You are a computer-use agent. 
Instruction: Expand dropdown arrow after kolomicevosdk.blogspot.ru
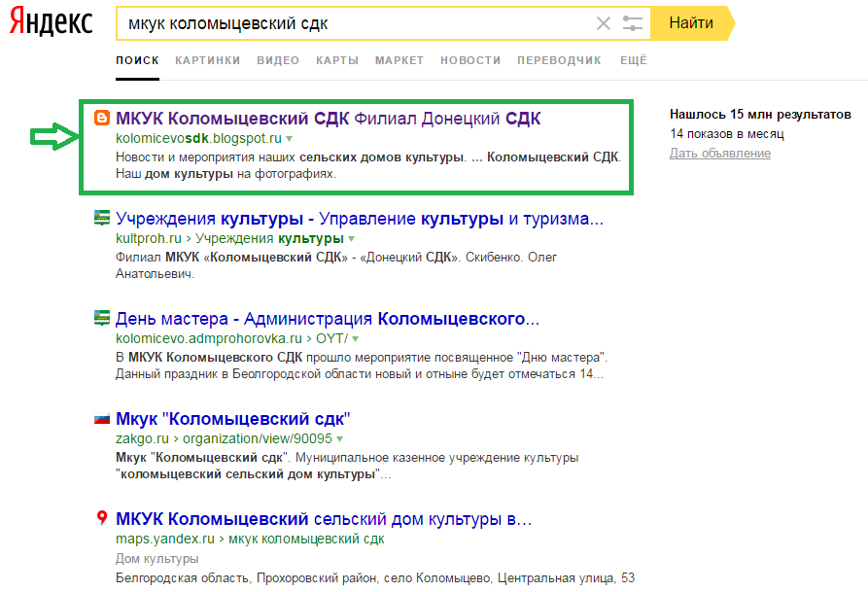pyautogui.click(x=289, y=139)
